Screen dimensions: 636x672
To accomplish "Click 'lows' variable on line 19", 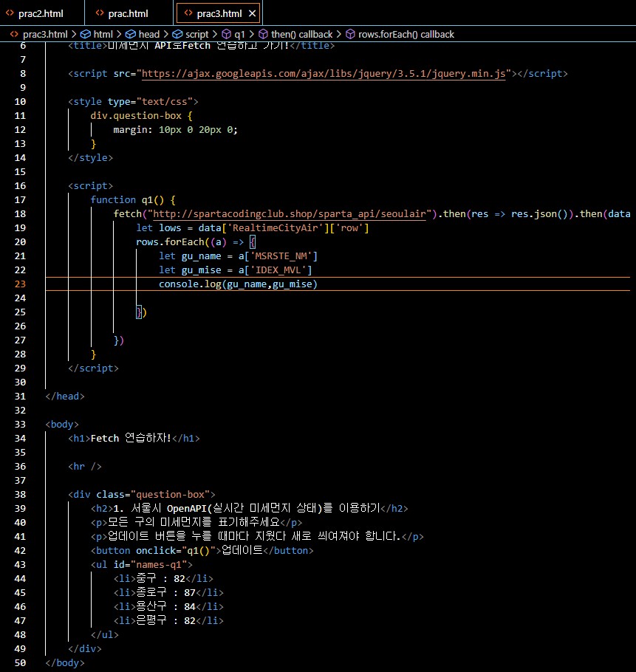I will click(x=170, y=228).
